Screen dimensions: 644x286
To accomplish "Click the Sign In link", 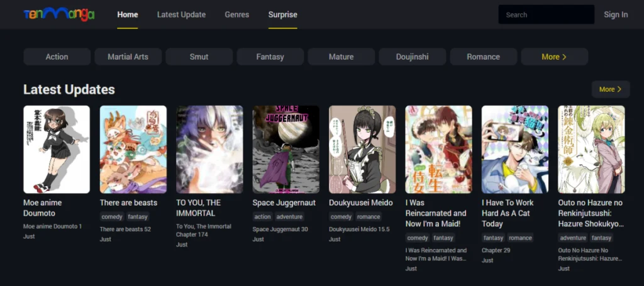I will point(616,15).
